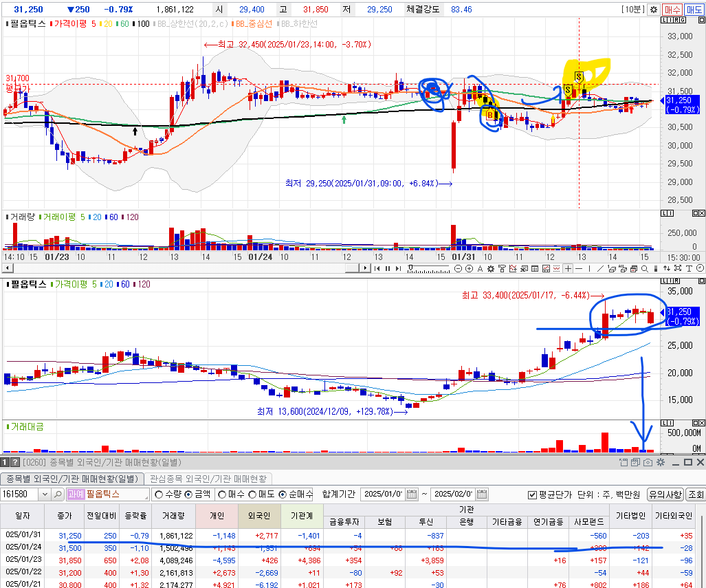
Task: Zoom in chart with plus circle icon
Action: coord(469,268)
